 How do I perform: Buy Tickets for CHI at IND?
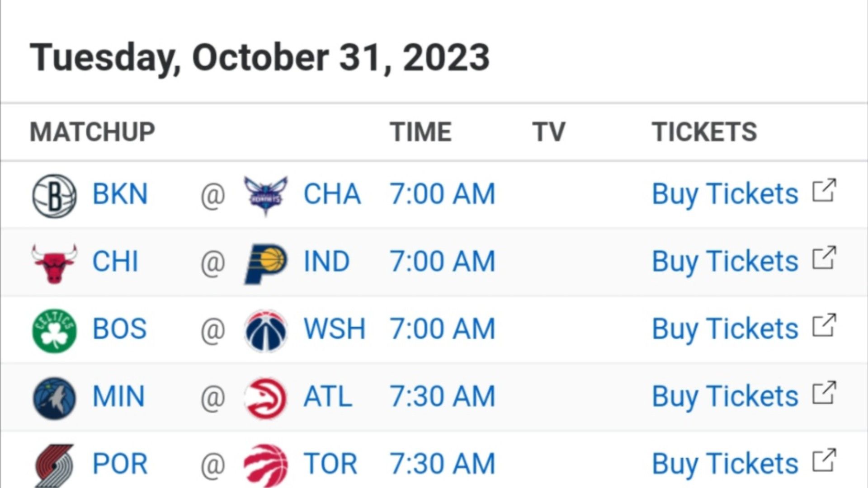[725, 262]
